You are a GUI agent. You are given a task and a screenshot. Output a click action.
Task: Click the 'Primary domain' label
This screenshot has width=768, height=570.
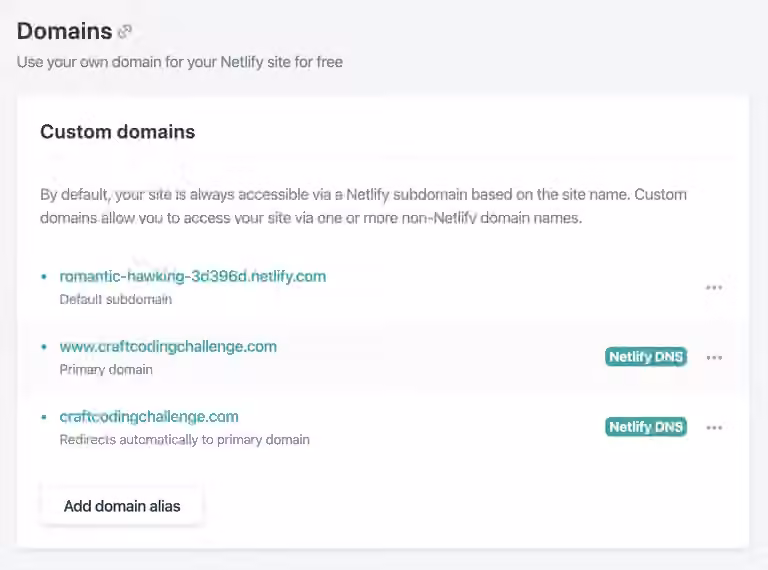(x=106, y=370)
